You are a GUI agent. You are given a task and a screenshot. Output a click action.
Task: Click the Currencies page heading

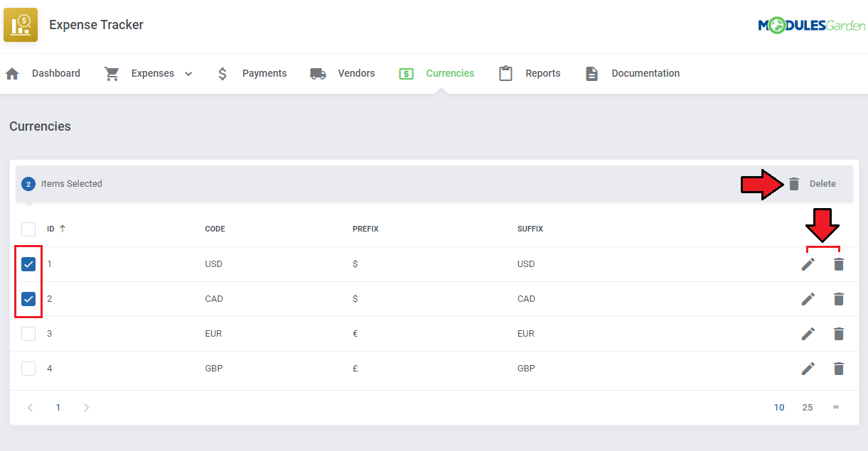pyautogui.click(x=40, y=126)
